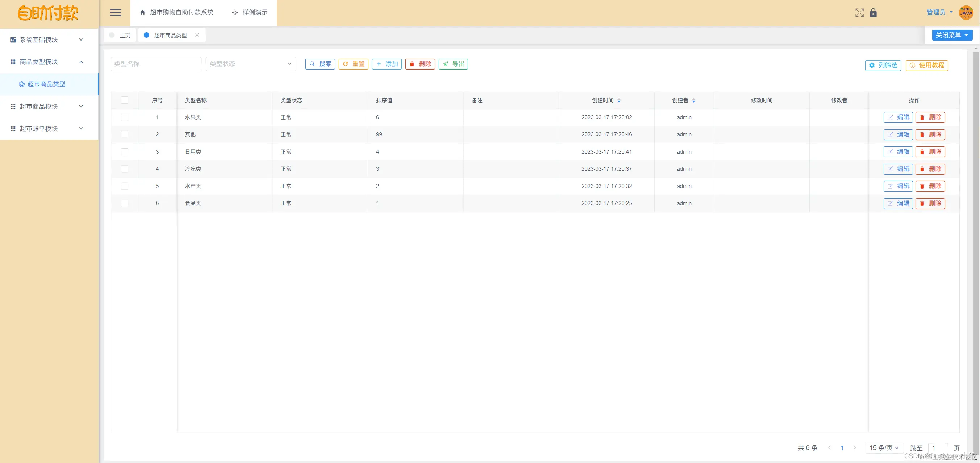Open the 类型状态 dropdown
The image size is (980, 463).
click(x=251, y=64)
